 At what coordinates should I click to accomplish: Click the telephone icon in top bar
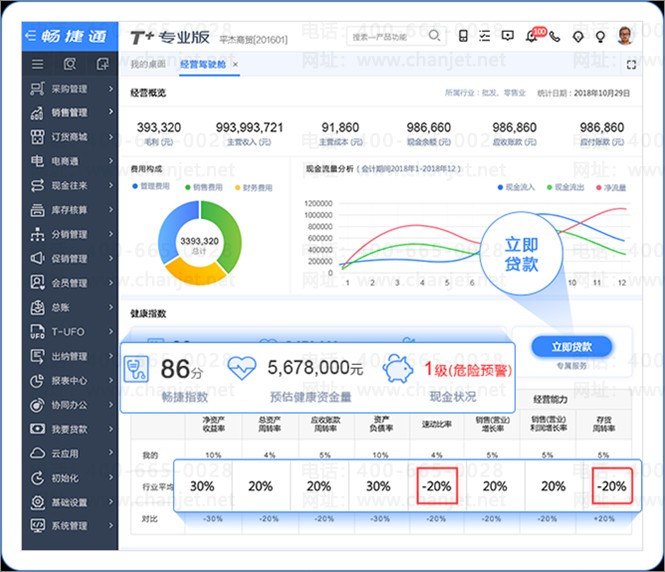pos(554,37)
